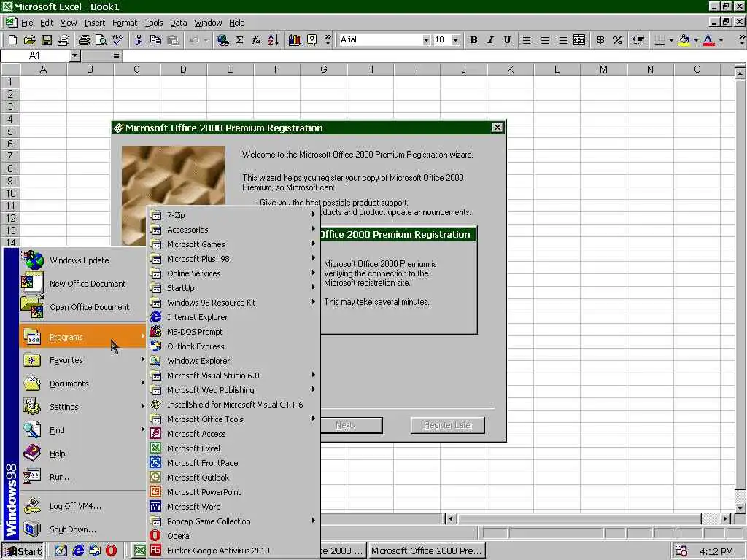Open the Data menu in Excel

[x=178, y=23]
